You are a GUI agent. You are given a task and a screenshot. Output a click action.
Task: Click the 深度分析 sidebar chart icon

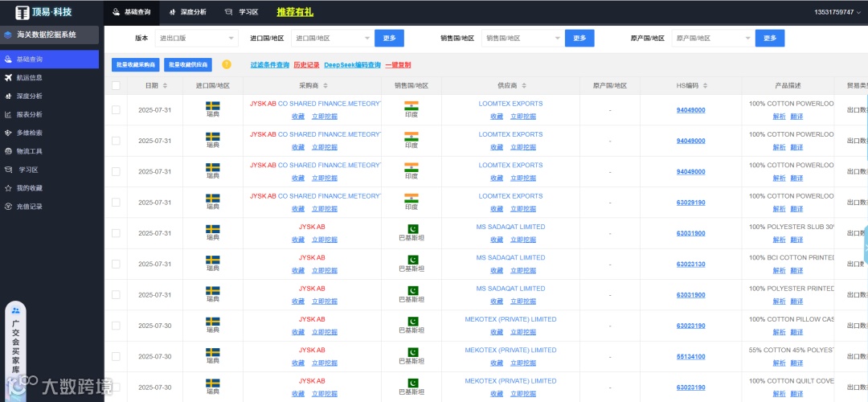coord(8,96)
